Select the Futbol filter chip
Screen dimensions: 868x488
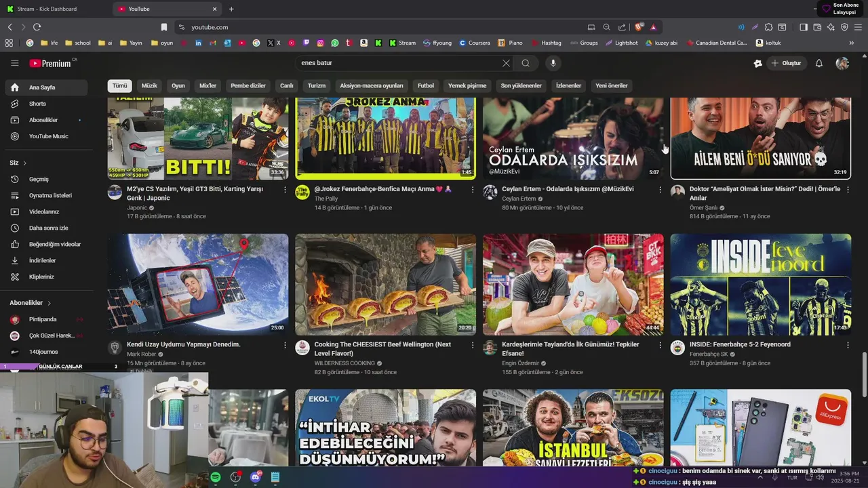click(x=426, y=86)
